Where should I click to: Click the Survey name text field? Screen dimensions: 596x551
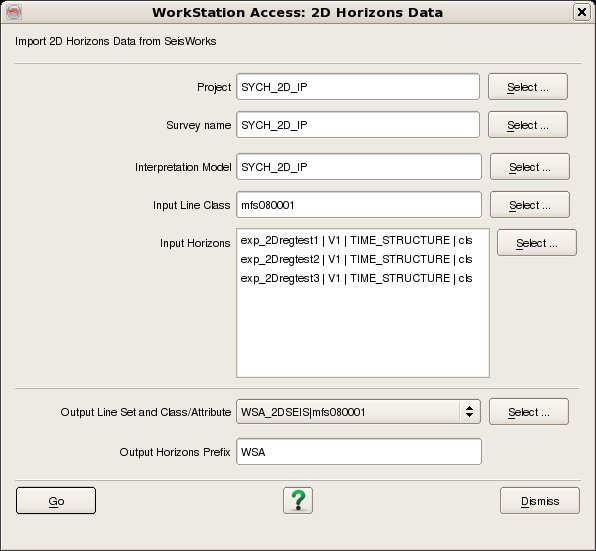358,125
